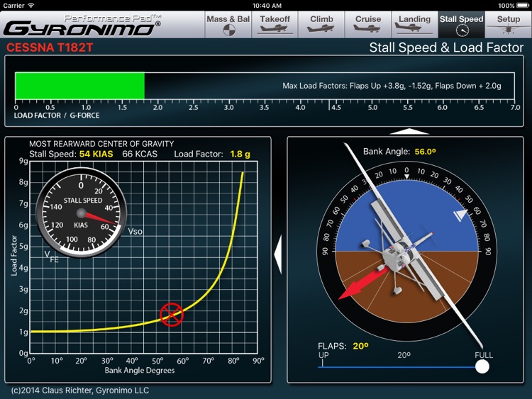This screenshot has width=532, height=399.
Task: Click the VFE label below gauge
Action: [x=52, y=257]
